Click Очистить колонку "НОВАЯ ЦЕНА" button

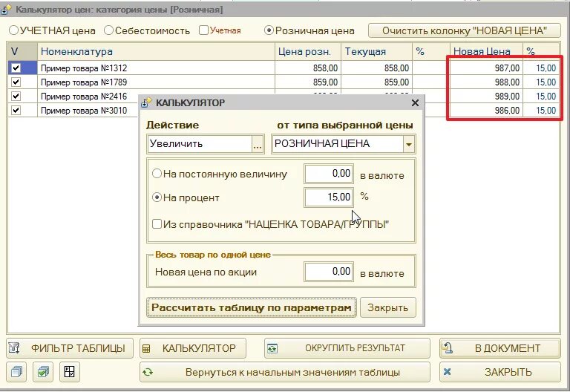(464, 30)
